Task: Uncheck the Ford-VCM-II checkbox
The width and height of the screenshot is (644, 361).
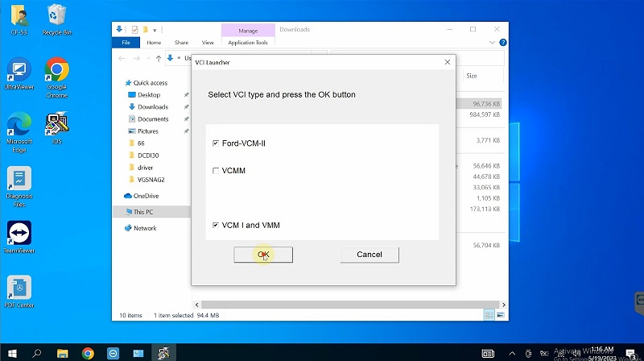Action: 216,143
